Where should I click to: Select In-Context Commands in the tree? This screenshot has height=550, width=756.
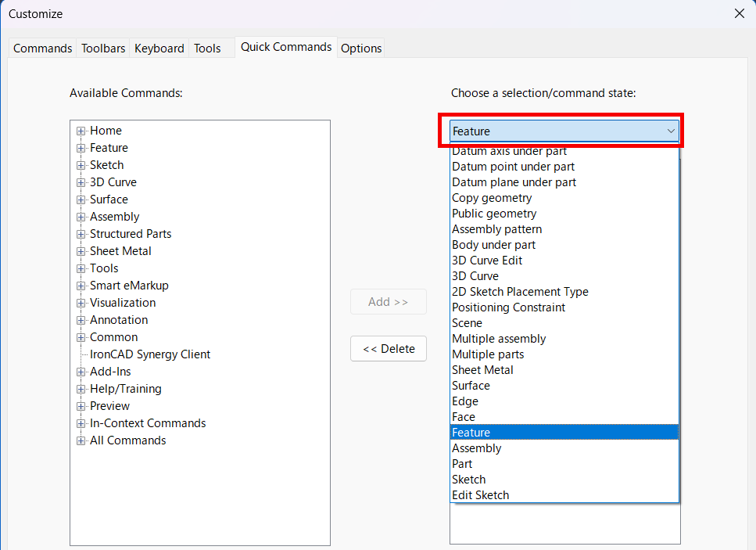coord(148,423)
